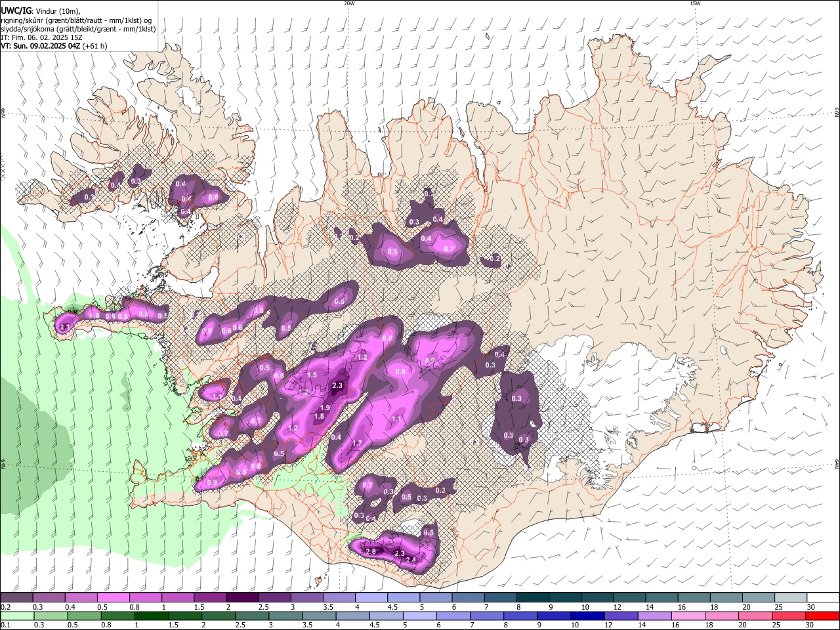Viewport: 840px width, 630px height.
Task: Click the dark green rain swatch starting at 1
Action: pos(152,616)
